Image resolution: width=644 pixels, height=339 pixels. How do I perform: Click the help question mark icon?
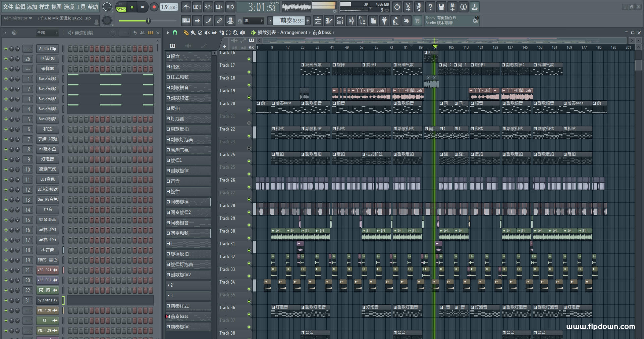coord(430,7)
